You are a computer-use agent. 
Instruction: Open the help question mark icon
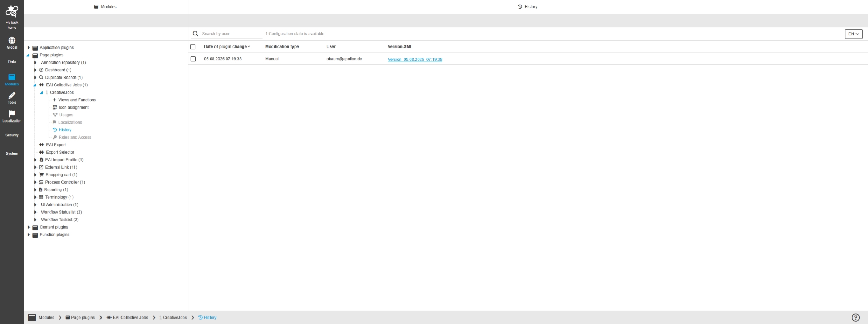click(x=855, y=318)
